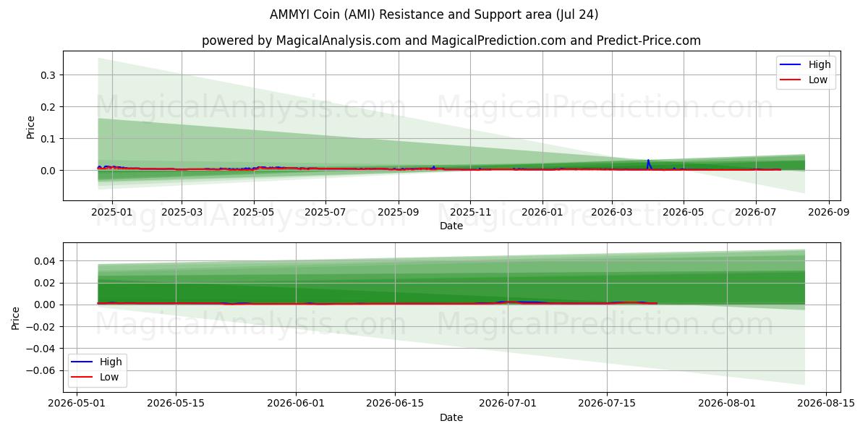Click 'Low' in the bottom chart legend
The width and height of the screenshot is (868, 434).
[109, 377]
